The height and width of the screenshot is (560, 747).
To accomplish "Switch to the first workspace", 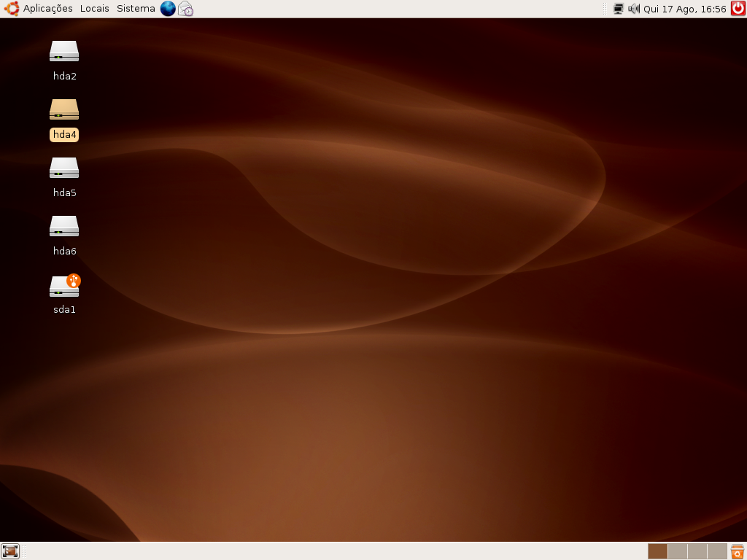I will [657, 551].
